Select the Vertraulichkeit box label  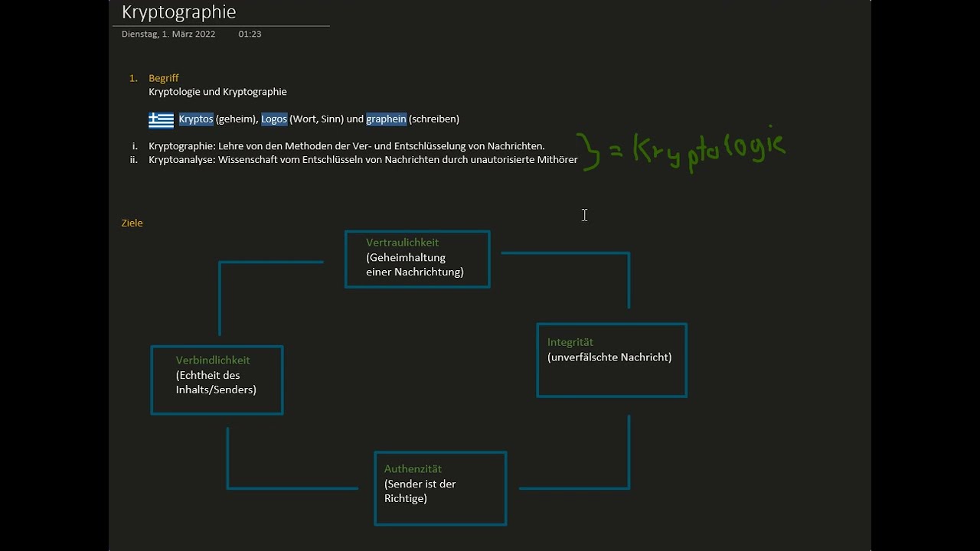pyautogui.click(x=402, y=243)
